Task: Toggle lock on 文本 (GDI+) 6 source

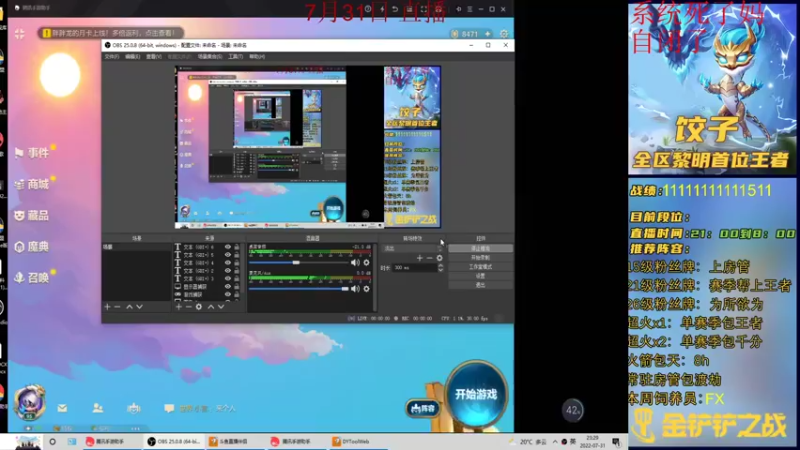Action: point(237,247)
